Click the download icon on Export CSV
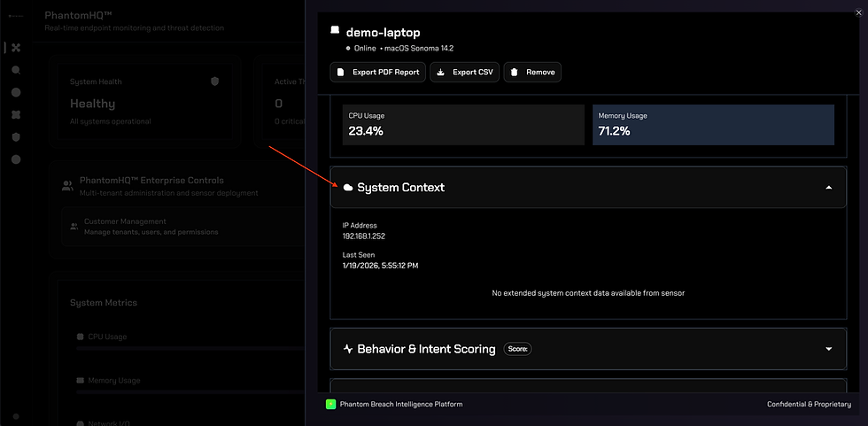This screenshot has height=426, width=868. [441, 72]
